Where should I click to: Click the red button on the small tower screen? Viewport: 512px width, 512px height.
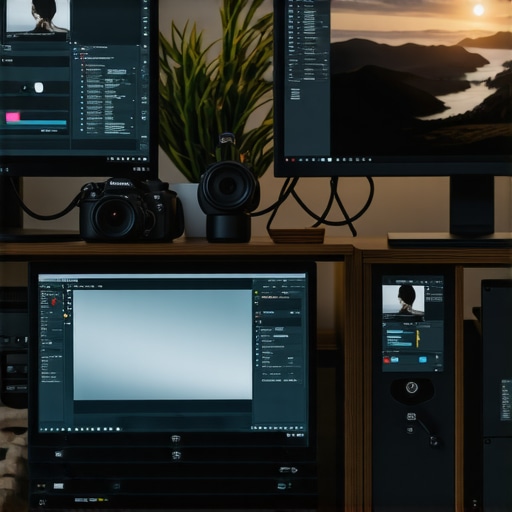387,360
